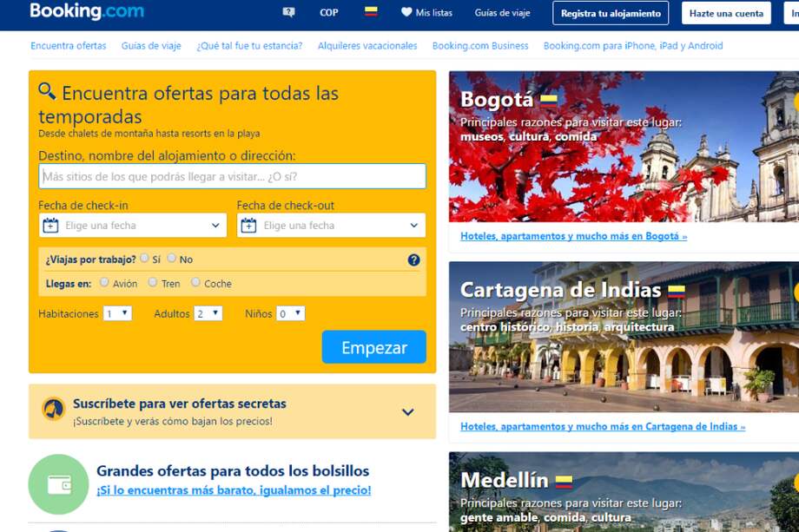Select Avión as arrival method
The width and height of the screenshot is (799, 532).
click(x=104, y=283)
